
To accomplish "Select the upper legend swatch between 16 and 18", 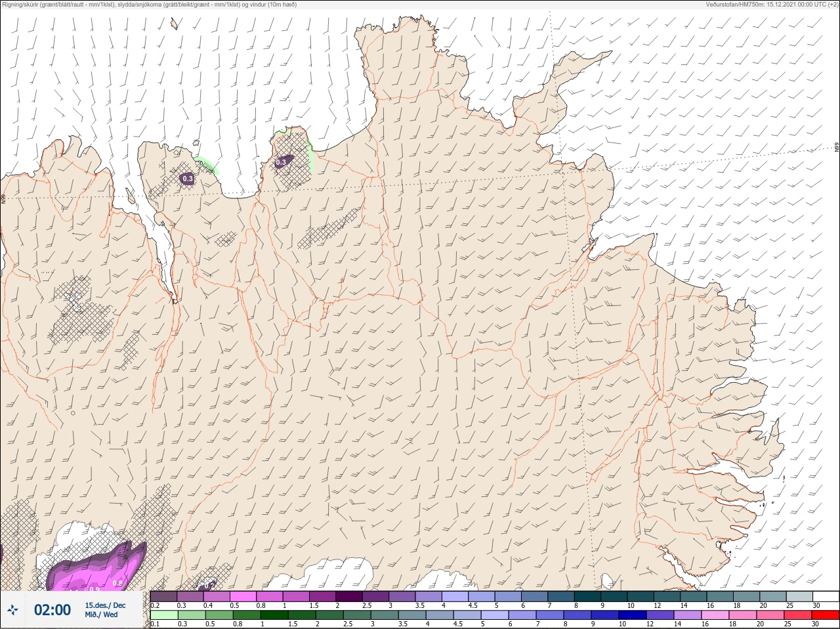I will click(x=720, y=596).
